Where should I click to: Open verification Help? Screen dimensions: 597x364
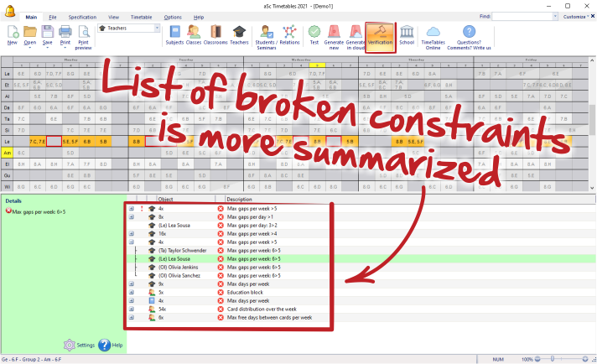point(111,345)
